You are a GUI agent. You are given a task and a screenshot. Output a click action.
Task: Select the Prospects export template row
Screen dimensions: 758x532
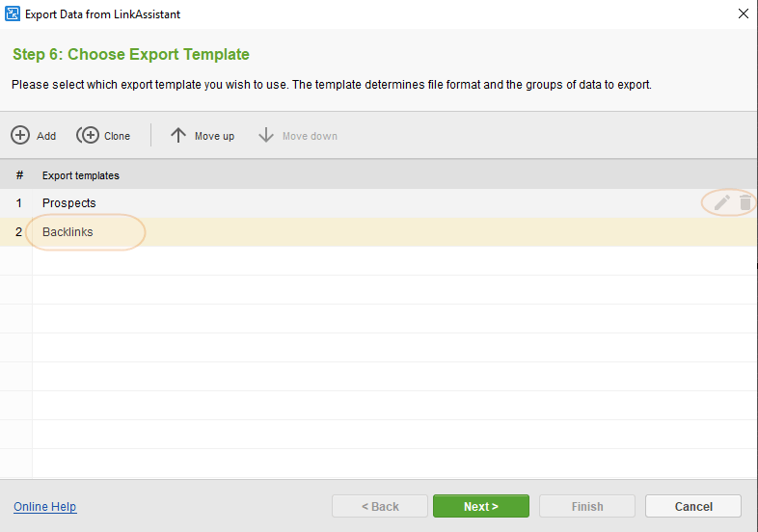pyautogui.click(x=379, y=203)
